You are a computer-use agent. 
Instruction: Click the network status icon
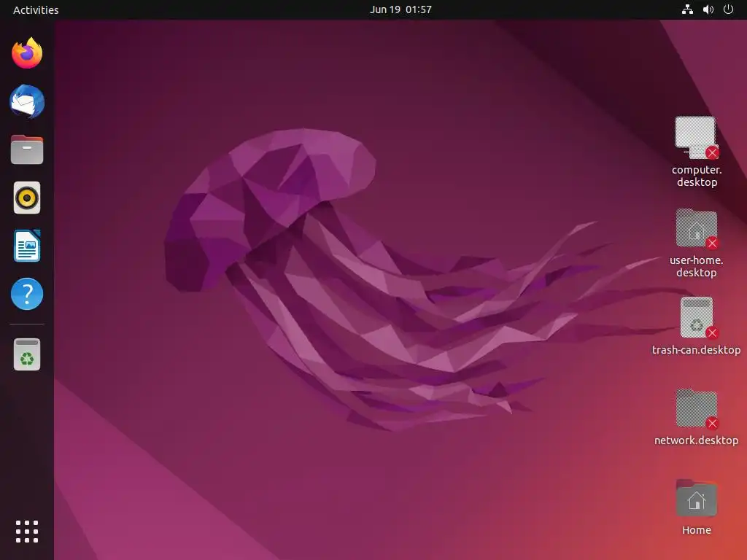point(687,9)
